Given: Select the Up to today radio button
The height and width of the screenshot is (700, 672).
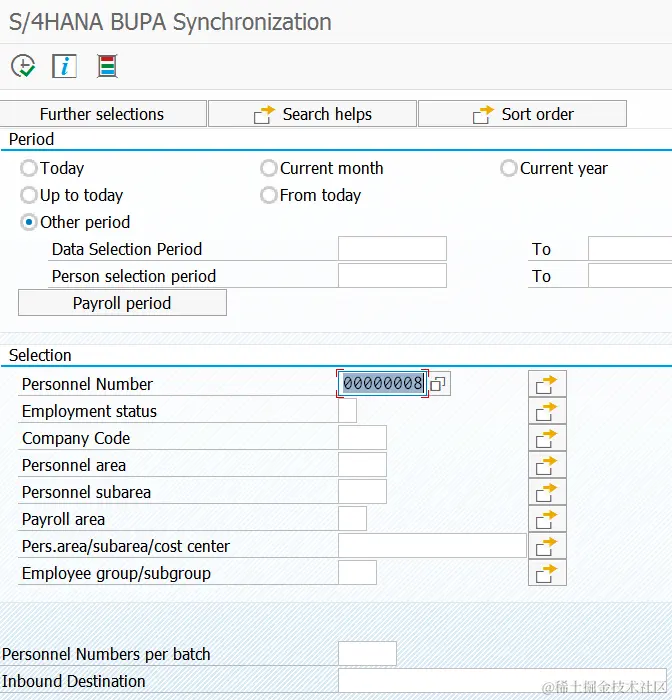Looking at the screenshot, I should (x=29, y=195).
